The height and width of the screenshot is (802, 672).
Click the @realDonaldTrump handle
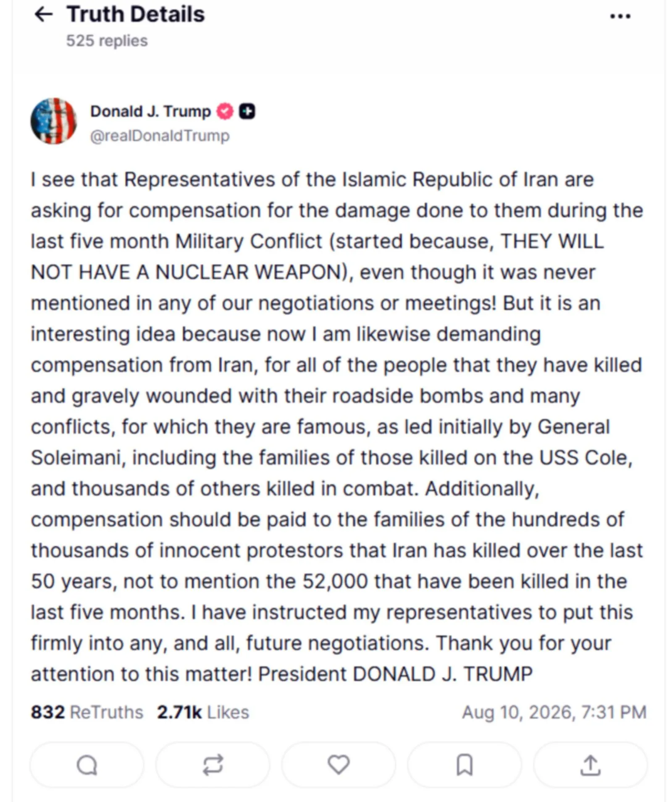pos(160,136)
